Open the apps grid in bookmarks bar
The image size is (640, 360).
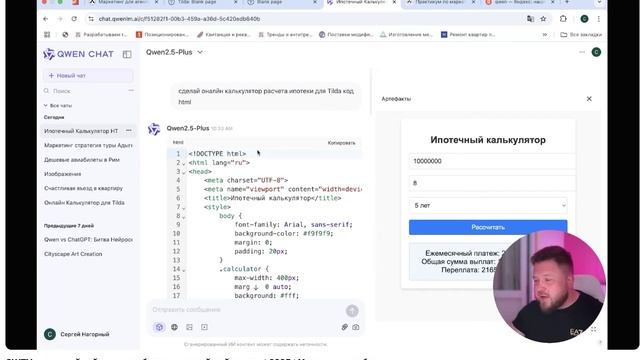pos(47,35)
